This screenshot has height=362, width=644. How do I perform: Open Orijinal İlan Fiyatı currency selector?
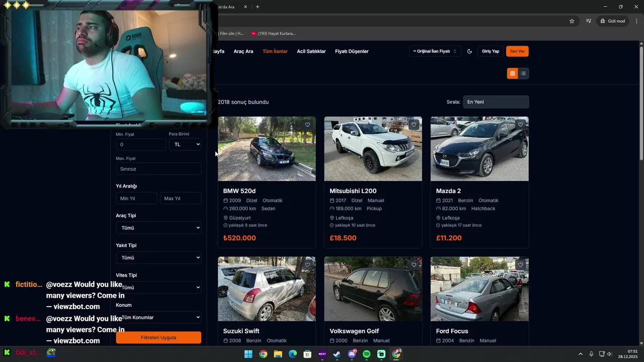click(435, 51)
